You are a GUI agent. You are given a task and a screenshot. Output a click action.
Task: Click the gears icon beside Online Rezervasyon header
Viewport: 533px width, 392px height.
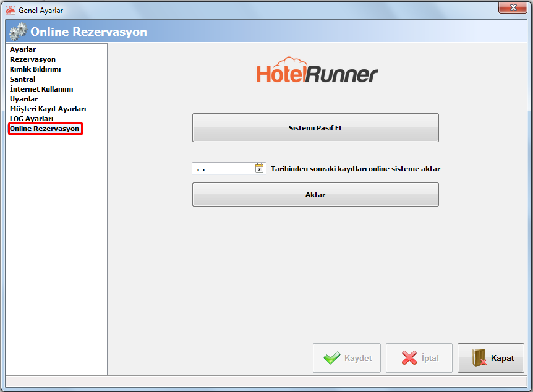pyautogui.click(x=18, y=32)
